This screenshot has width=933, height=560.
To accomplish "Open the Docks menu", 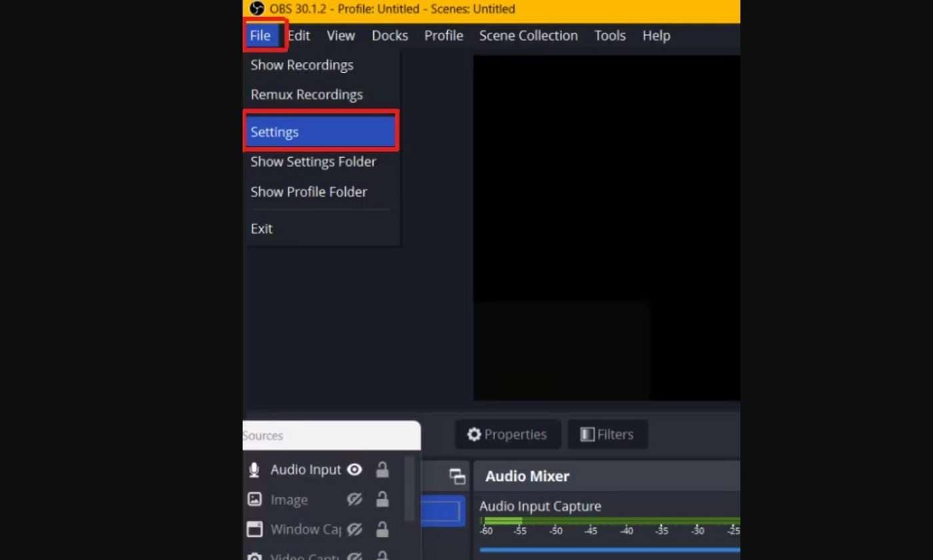I will (390, 36).
